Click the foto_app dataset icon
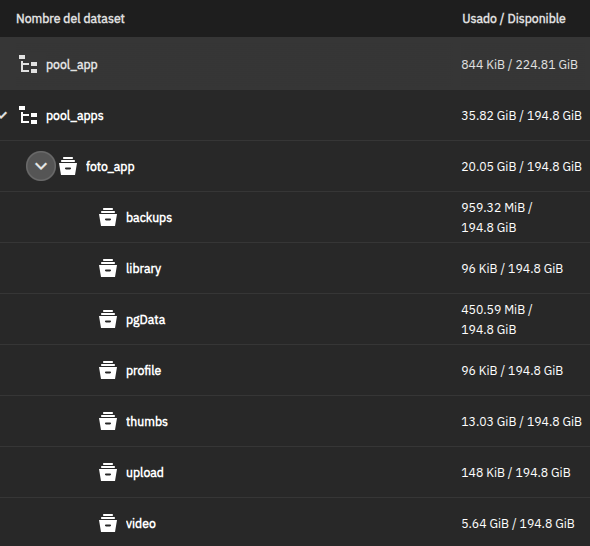The image size is (590, 546). pos(68,166)
